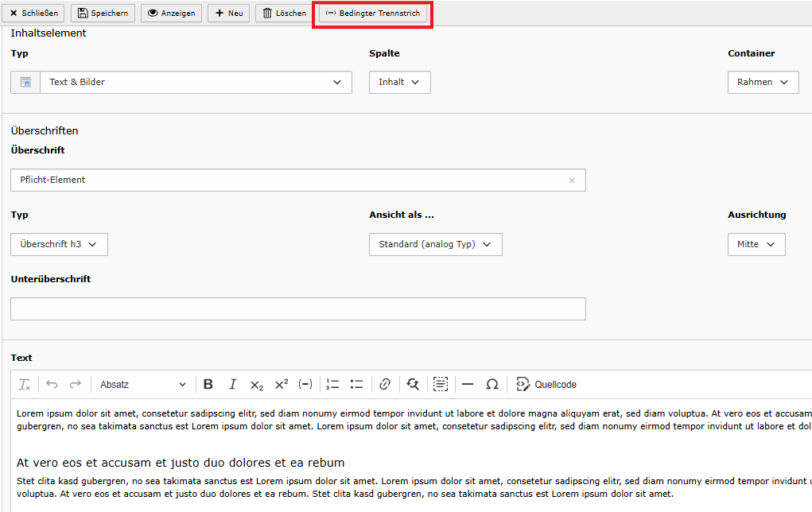Click the Löschen button

click(284, 14)
